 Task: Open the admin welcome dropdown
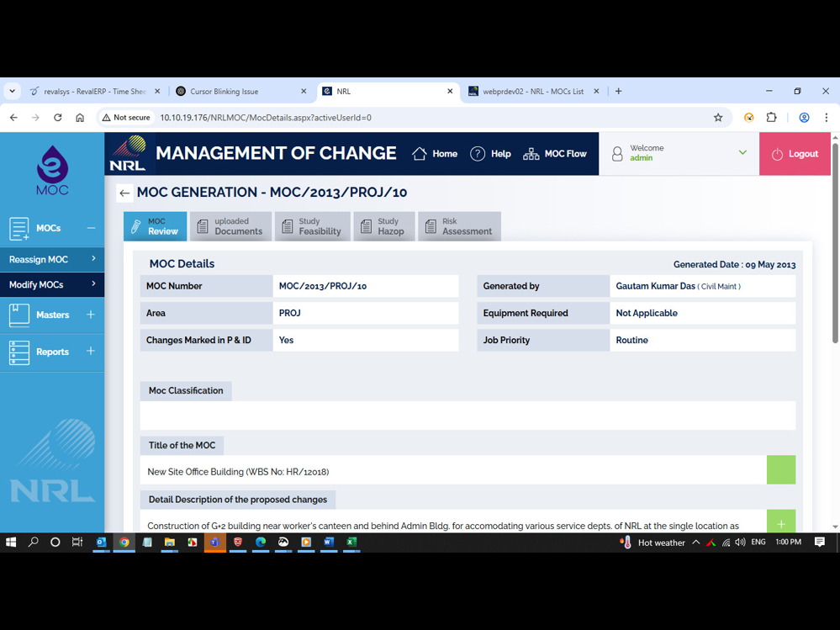(x=742, y=153)
